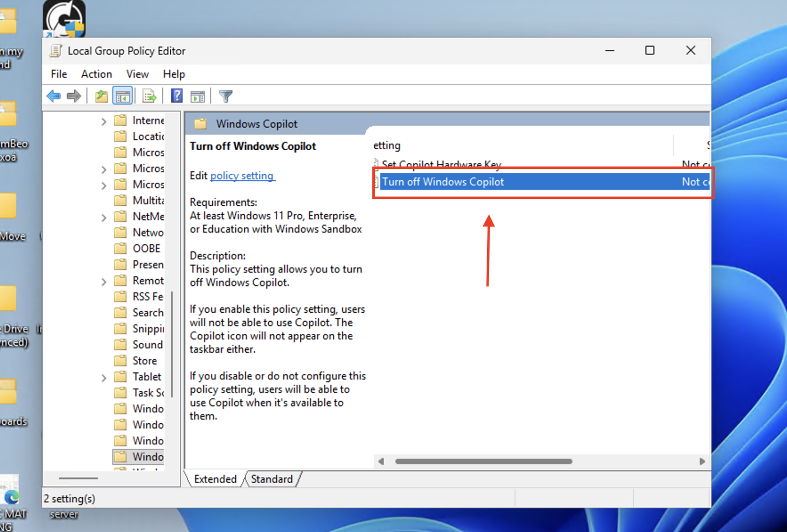
Task: Expand the NetMe folder tree node
Action: coord(103,217)
